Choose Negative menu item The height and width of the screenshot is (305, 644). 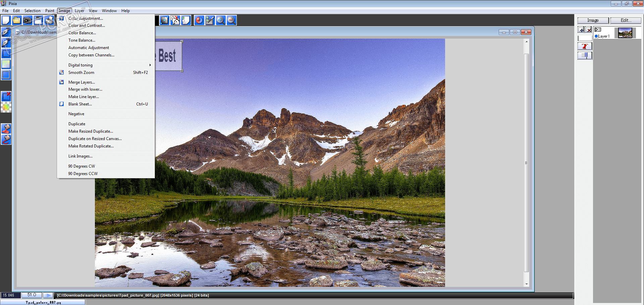tap(106, 114)
